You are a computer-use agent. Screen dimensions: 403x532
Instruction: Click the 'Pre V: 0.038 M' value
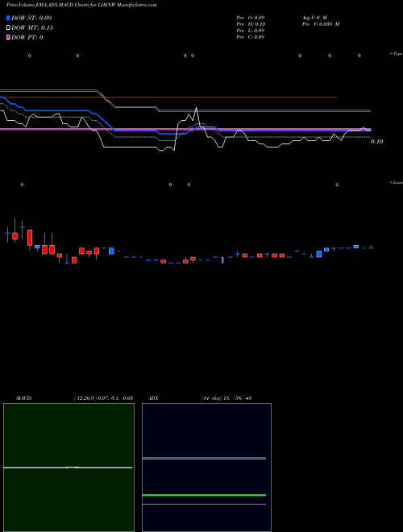point(321,24)
